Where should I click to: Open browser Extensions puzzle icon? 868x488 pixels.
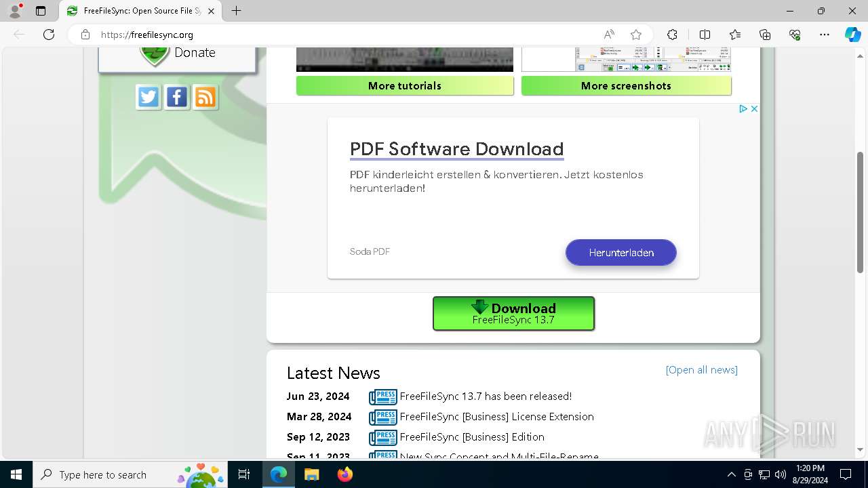[672, 35]
